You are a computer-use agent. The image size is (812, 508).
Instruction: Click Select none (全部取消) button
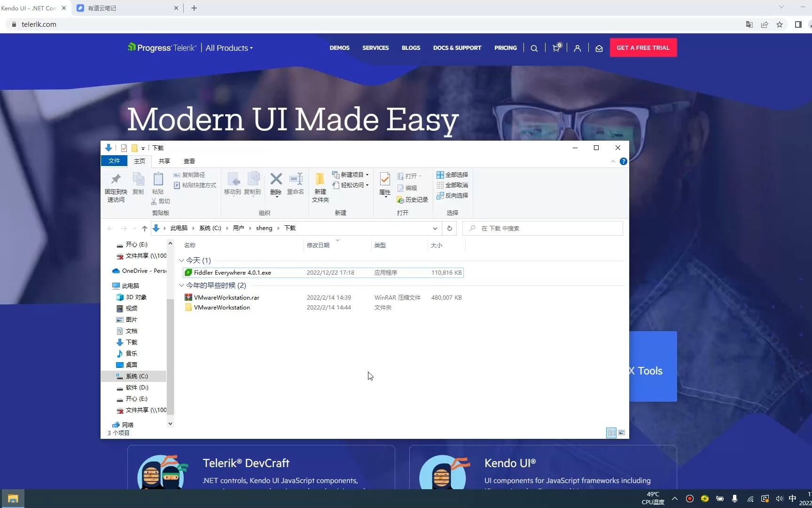452,185
